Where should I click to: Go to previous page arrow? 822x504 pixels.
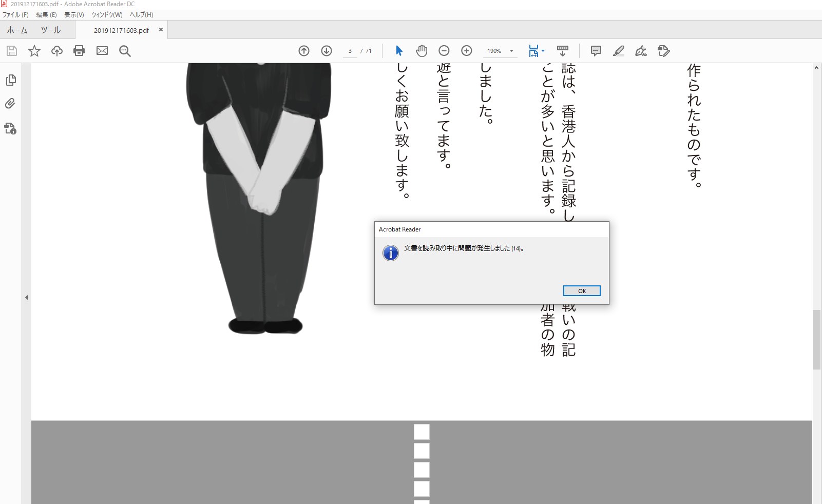click(x=304, y=51)
